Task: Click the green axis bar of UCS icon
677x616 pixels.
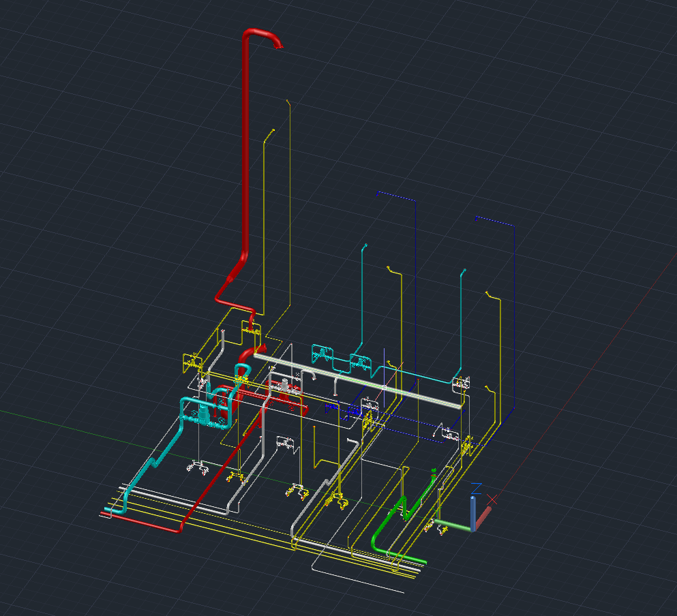Action: pos(453,525)
